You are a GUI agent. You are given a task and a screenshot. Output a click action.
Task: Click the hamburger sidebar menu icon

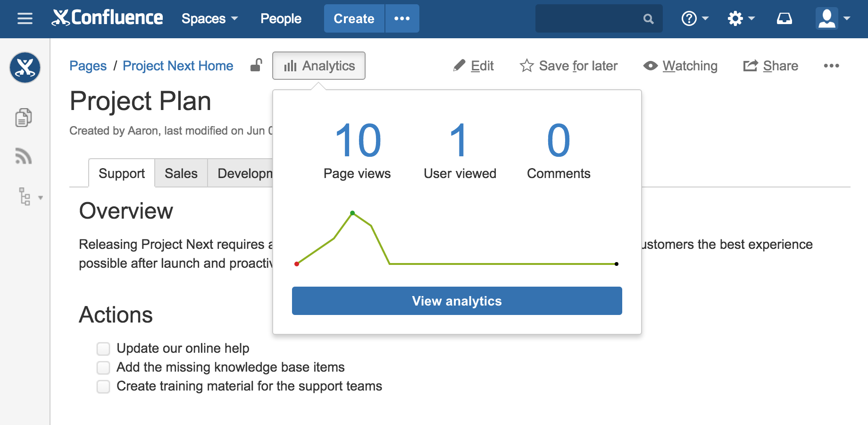[x=25, y=18]
